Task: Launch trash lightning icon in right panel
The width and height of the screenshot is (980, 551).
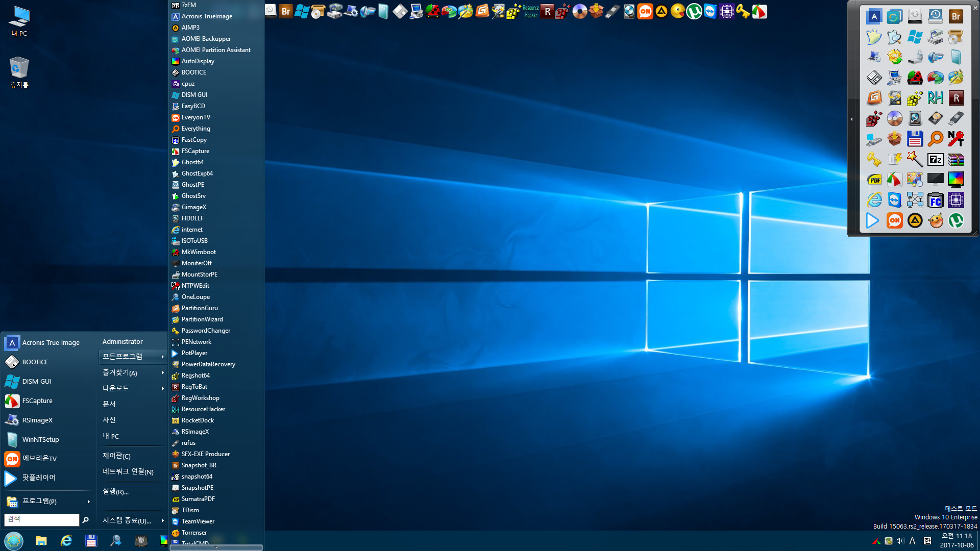Action: point(894,159)
